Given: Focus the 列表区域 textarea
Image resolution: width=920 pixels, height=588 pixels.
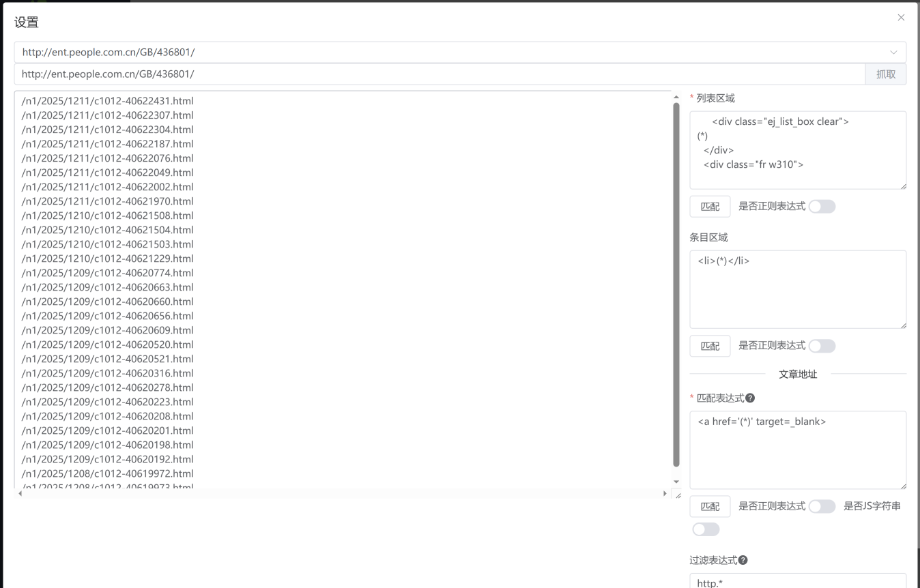Looking at the screenshot, I should (797, 150).
